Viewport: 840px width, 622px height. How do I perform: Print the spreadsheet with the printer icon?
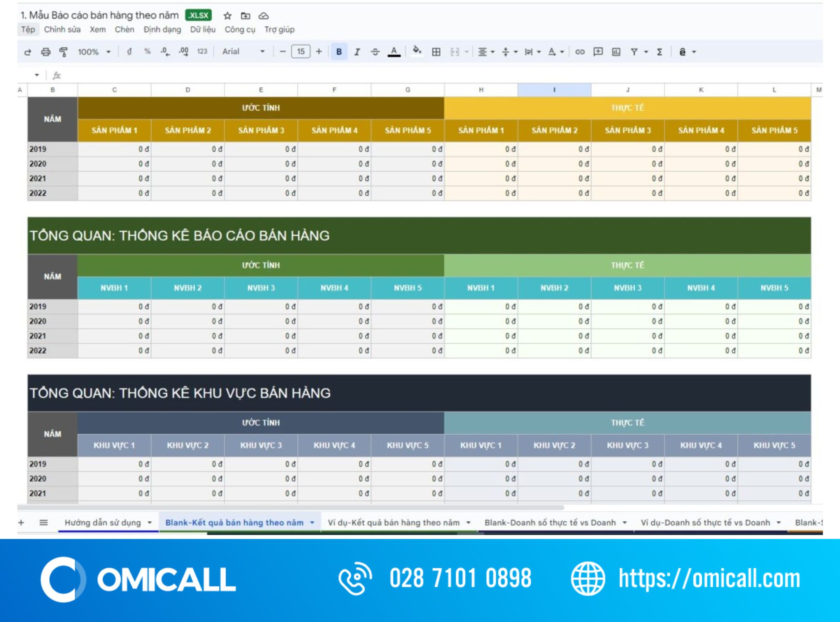(46, 52)
